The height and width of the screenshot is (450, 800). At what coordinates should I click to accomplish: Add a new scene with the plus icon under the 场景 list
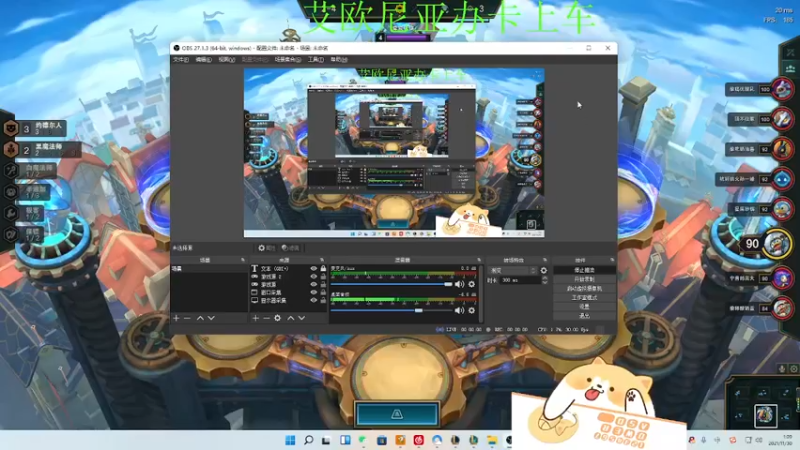click(x=176, y=318)
